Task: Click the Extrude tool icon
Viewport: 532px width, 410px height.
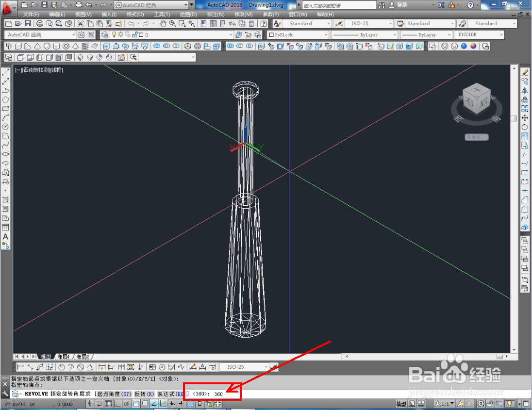Action: (106, 46)
